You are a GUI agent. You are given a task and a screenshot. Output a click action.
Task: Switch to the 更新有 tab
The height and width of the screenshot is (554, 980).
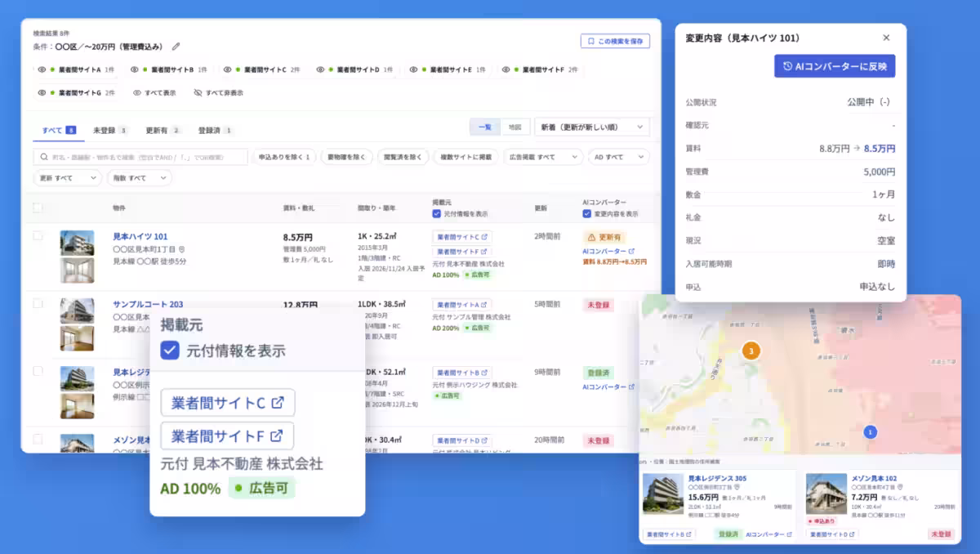coord(163,130)
